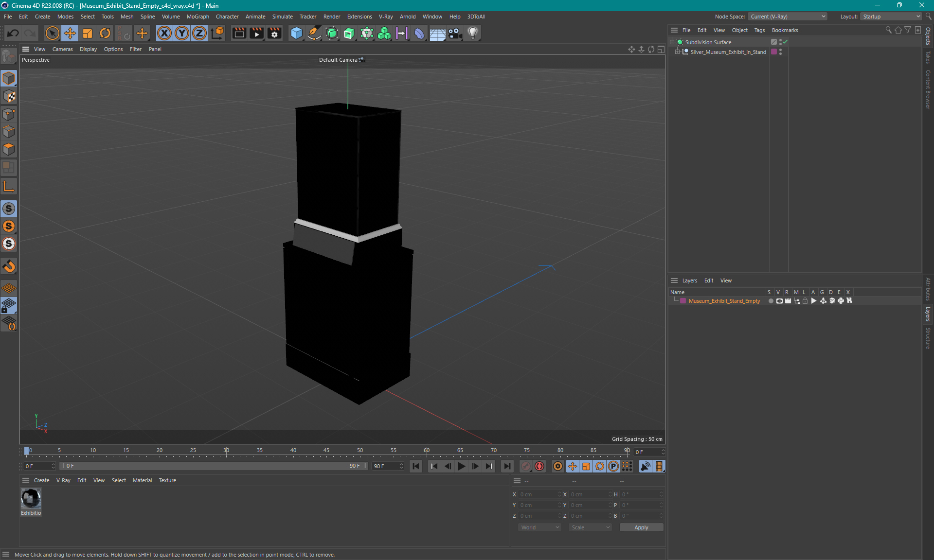The image size is (934, 560).
Task: Open the material manager hamburger menu
Action: (26, 480)
